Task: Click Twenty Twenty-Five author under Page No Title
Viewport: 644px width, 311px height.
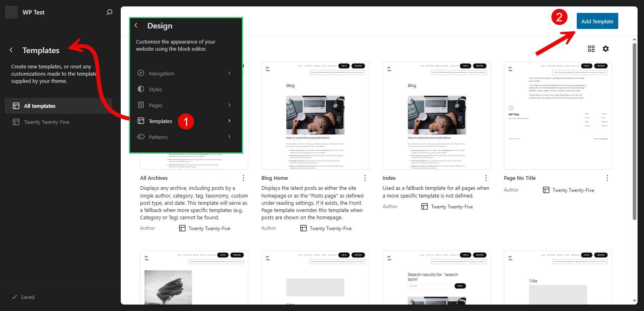Action: [573, 190]
